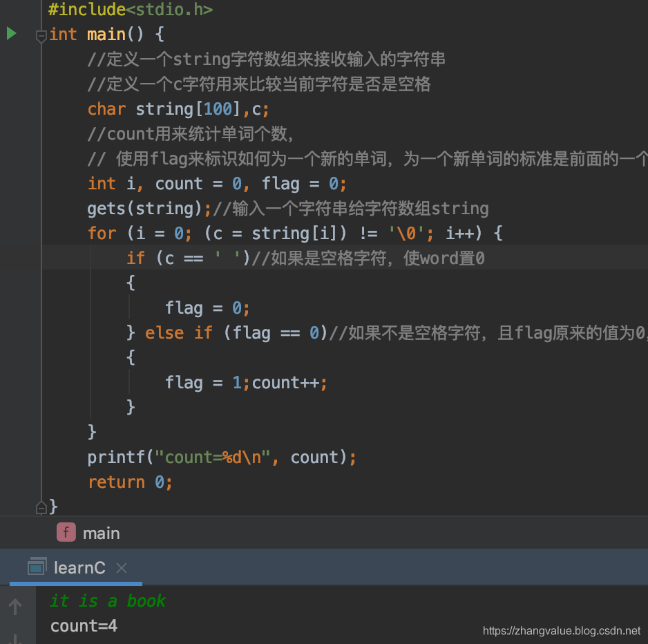This screenshot has height=644, width=648.
Task: Place cursor on the gets(string) call
Action: click(144, 208)
